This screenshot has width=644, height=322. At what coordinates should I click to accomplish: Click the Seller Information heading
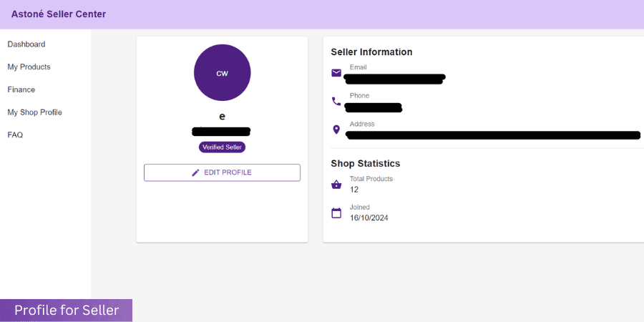(371, 52)
